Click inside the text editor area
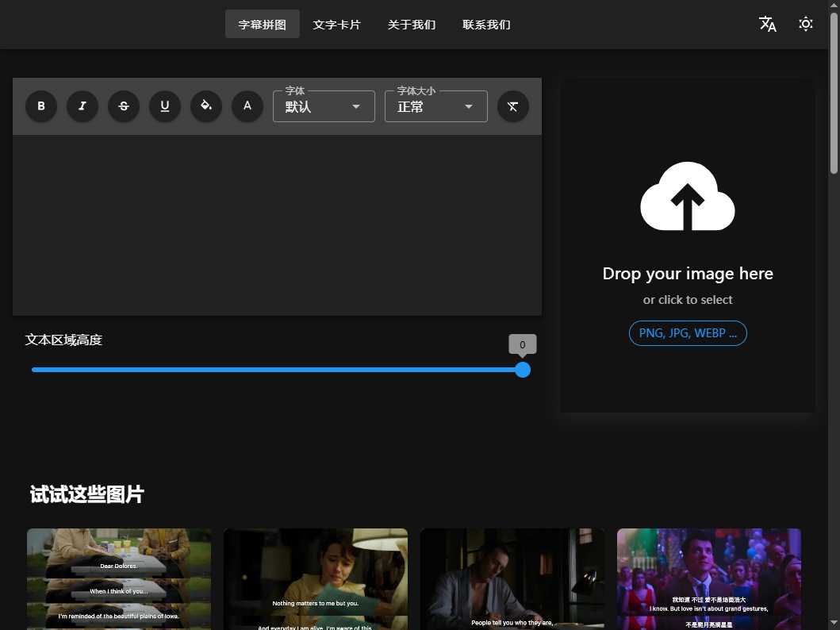 [277, 225]
